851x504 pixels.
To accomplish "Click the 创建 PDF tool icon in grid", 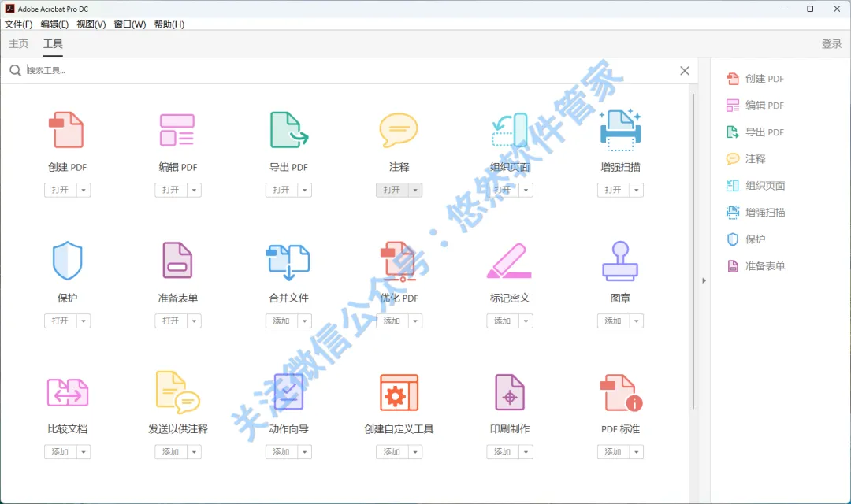I will [x=67, y=130].
